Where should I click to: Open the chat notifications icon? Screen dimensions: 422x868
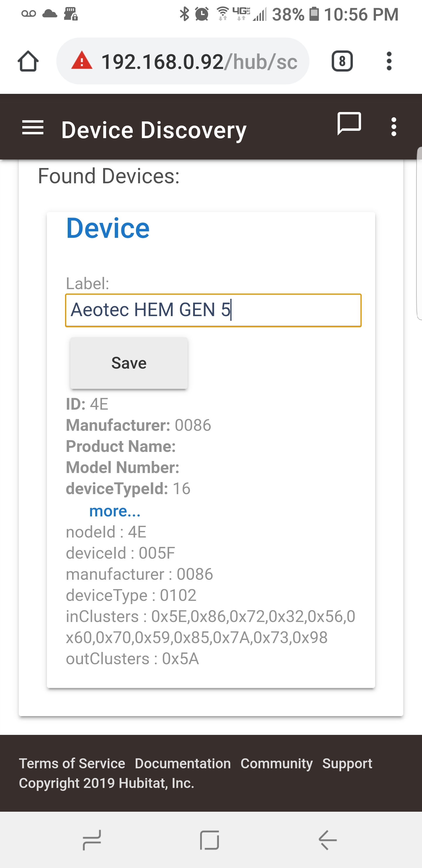(x=349, y=124)
